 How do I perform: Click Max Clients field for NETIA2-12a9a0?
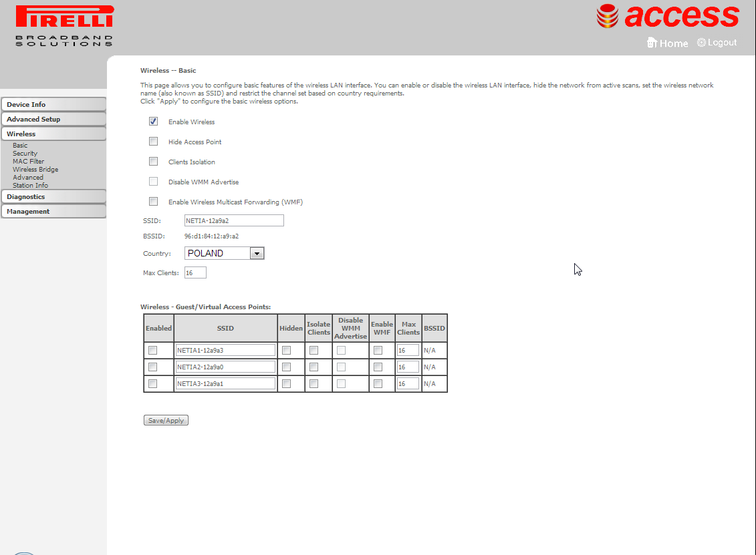(x=408, y=367)
